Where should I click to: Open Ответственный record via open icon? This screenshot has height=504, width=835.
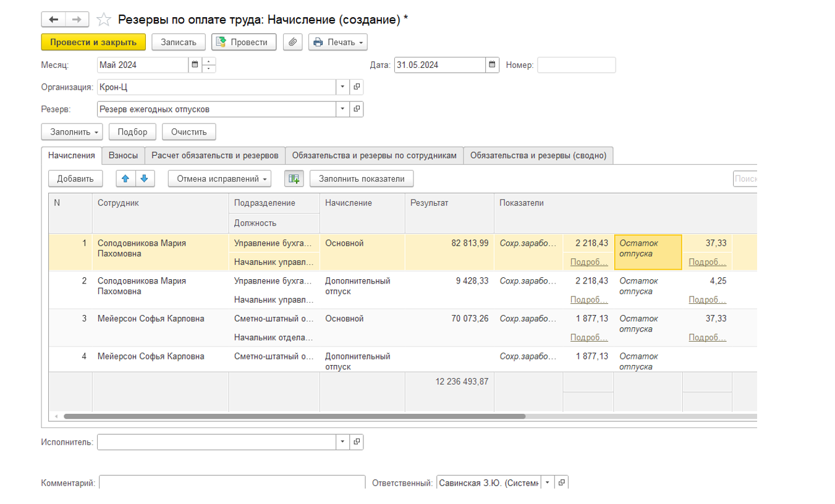[561, 483]
